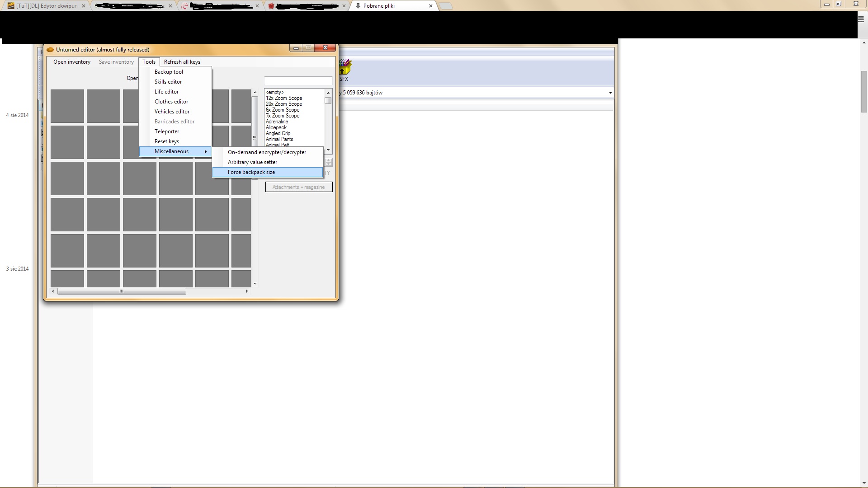Select '7x Zoom Scope' in item list
The width and height of the screenshot is (868, 488).
[294, 116]
